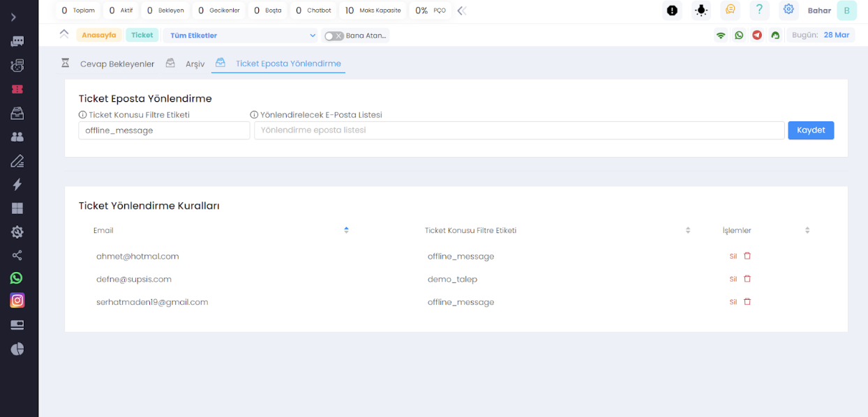Expand the left sidebar with the chevron
The image size is (868, 417).
(13, 17)
